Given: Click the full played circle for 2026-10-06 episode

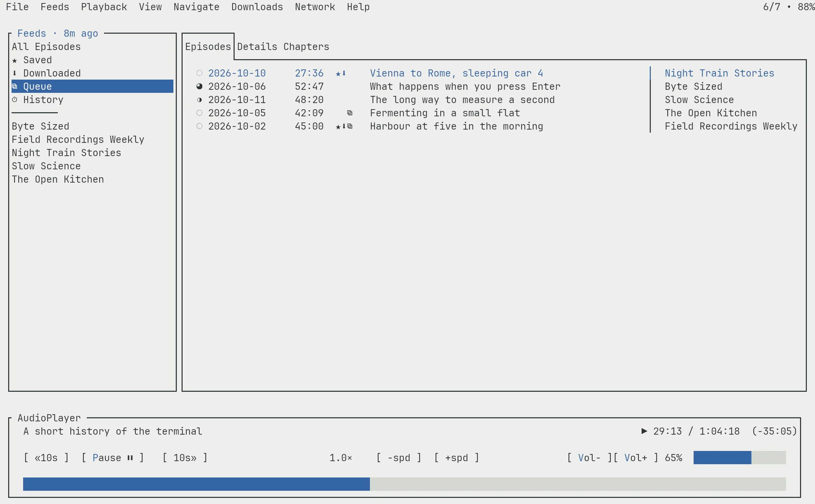Looking at the screenshot, I should click(x=200, y=86).
